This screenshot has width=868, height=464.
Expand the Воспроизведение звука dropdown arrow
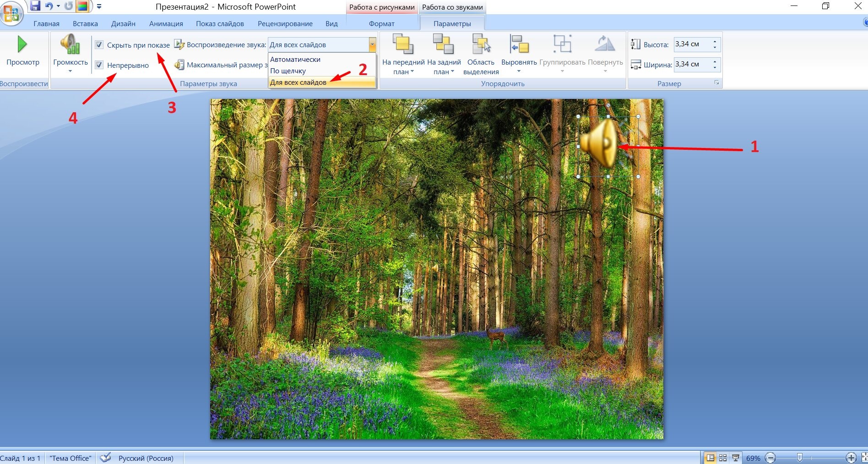pyautogui.click(x=372, y=44)
